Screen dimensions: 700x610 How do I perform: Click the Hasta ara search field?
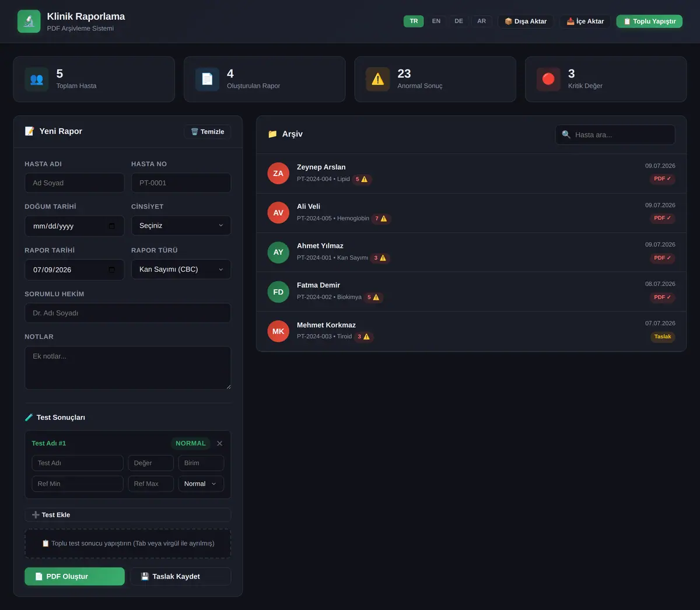click(615, 135)
